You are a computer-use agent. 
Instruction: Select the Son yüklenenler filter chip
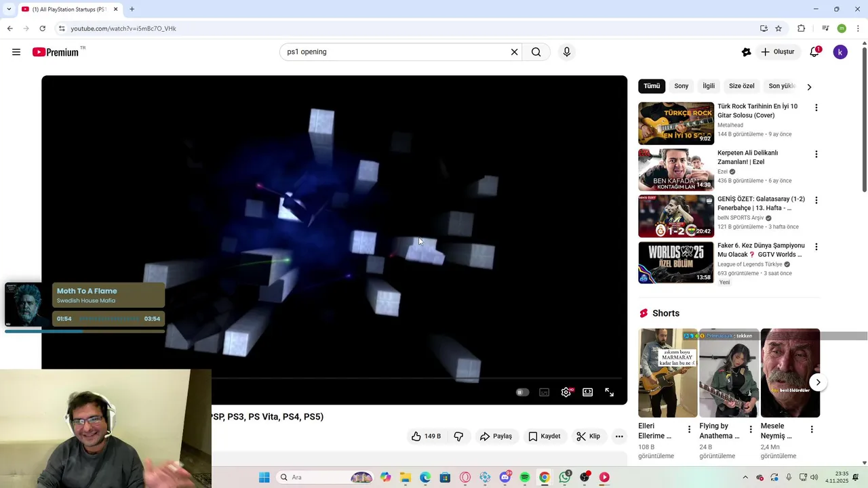coord(781,86)
